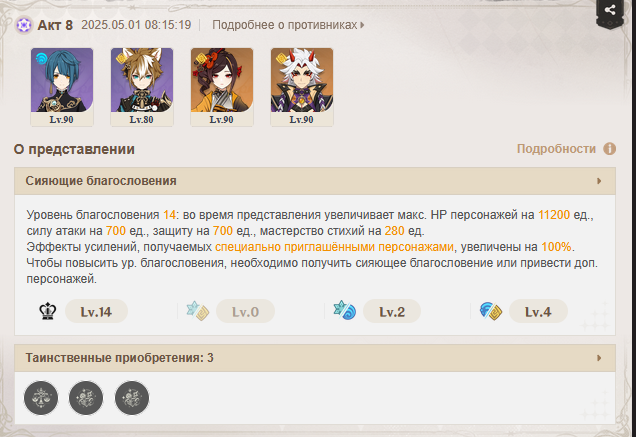Click the share icon in top corner
Screen dimensions: 636x437
pyautogui.click(x=610, y=11)
